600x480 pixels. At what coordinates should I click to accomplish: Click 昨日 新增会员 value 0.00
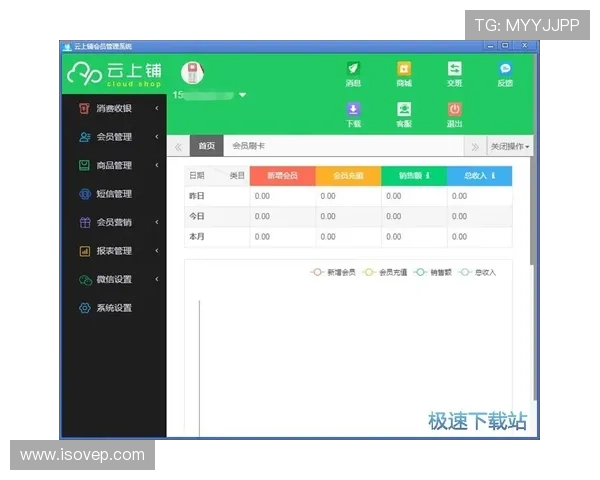pos(262,196)
